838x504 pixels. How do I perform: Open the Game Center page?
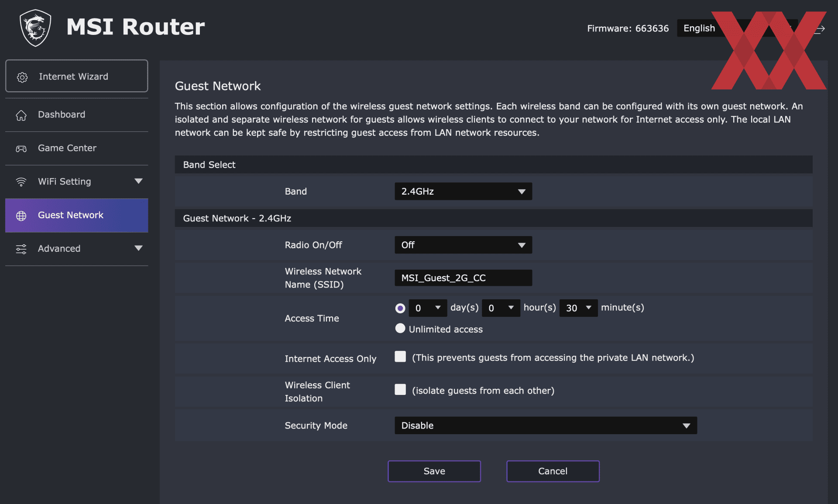pos(77,148)
